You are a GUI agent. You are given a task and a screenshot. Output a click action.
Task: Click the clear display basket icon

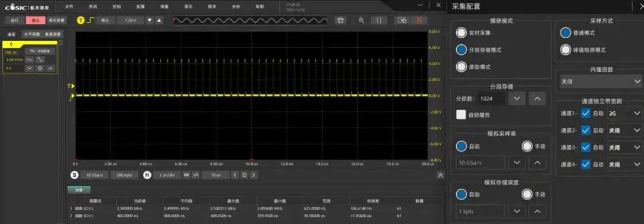[x=340, y=20]
